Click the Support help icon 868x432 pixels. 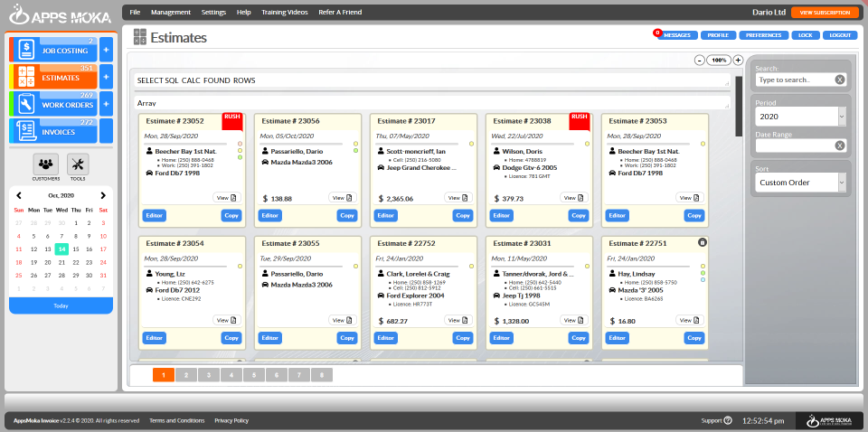pos(727,420)
